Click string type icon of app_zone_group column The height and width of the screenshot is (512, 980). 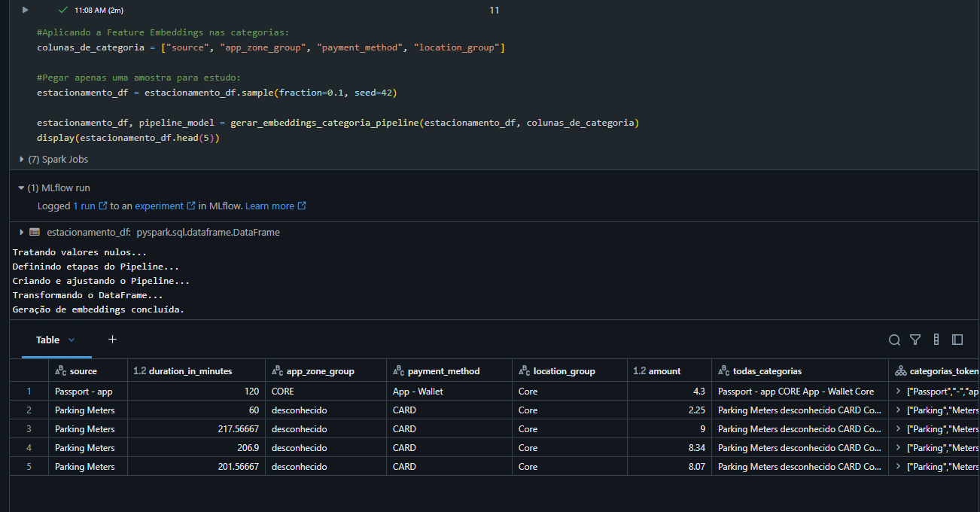[277, 370]
